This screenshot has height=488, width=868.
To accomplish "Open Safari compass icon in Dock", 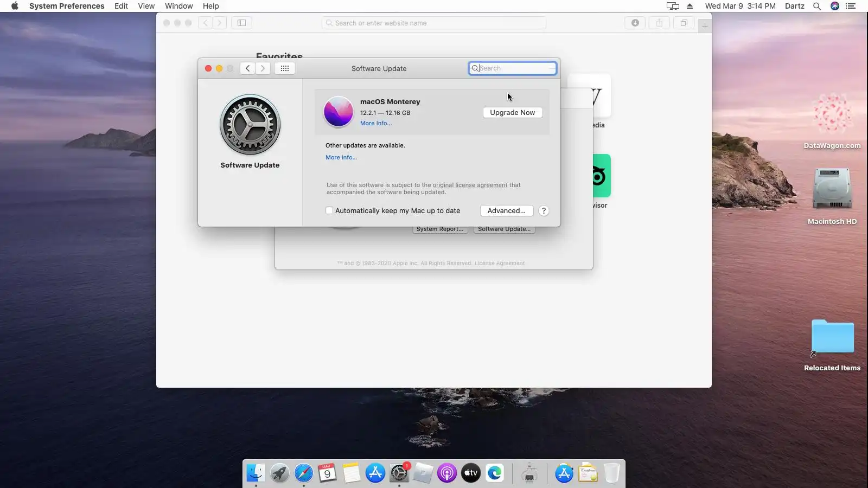I will click(304, 473).
